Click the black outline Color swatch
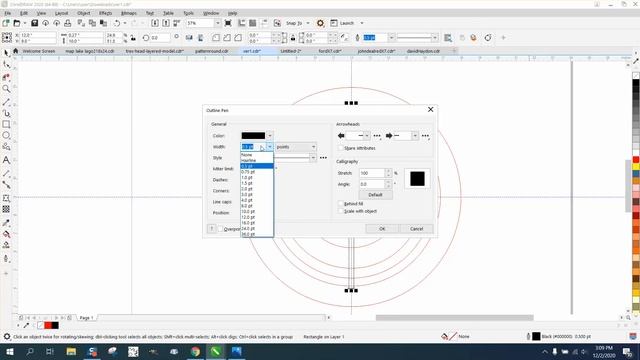640x360 pixels. click(253, 136)
